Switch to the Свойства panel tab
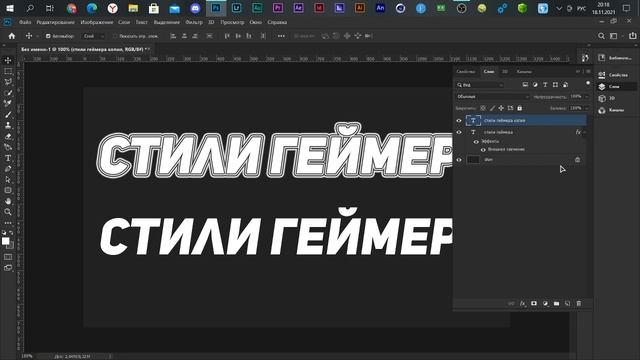Image resolution: width=640 pixels, height=360 pixels. [x=466, y=71]
